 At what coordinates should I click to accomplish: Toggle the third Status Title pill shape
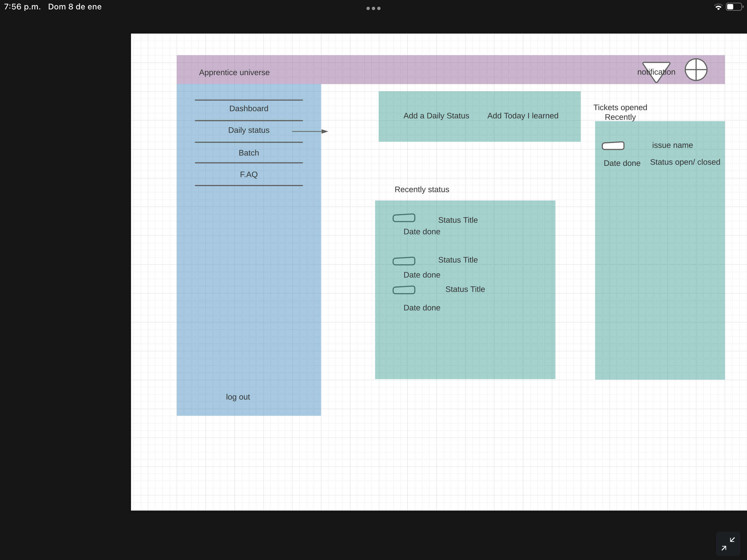click(x=403, y=290)
